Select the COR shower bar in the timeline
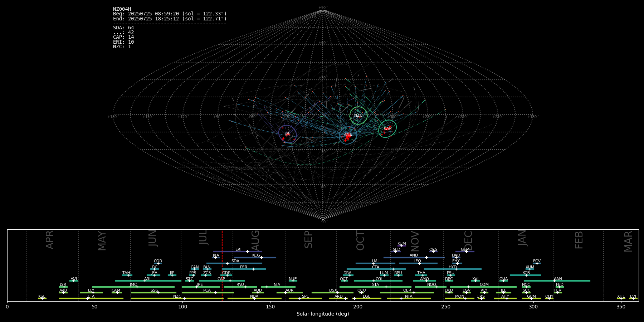 (x=158, y=263)
